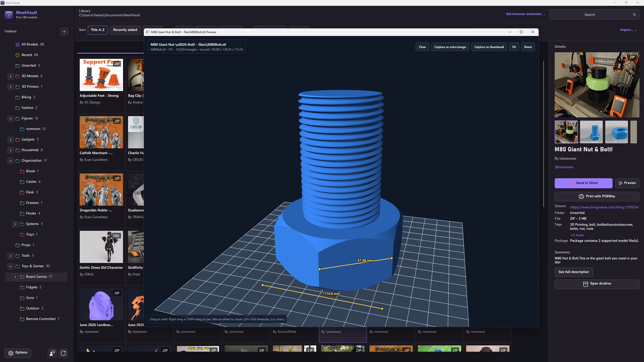Open the Get browser extension dropdown
Image resolution: width=644 pixels, height=362 pixels.
[526, 14]
